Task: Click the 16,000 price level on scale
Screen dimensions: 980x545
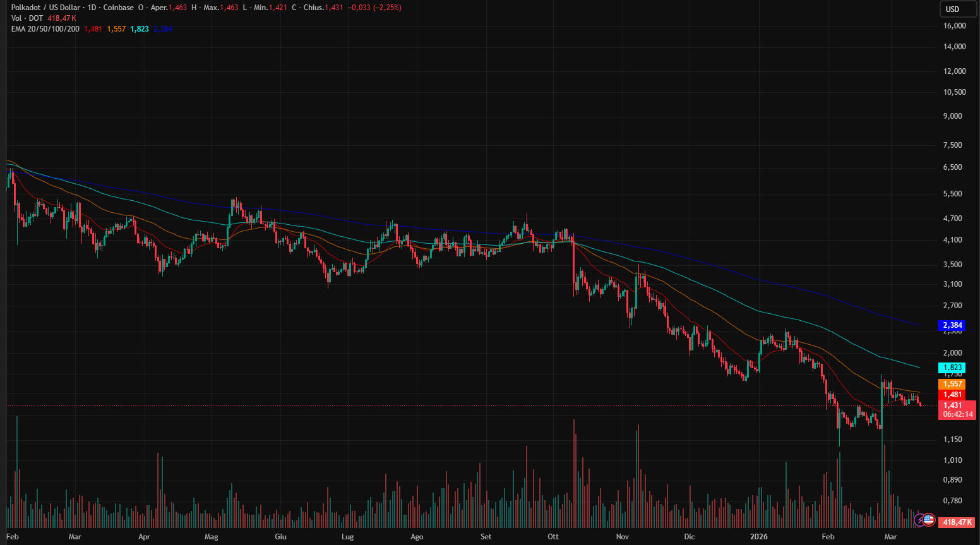Action: (955, 26)
